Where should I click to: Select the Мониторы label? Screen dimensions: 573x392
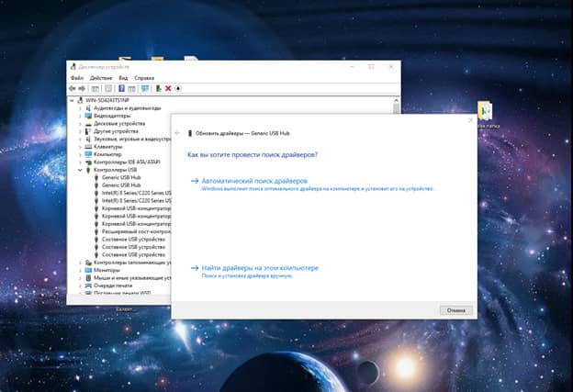click(107, 270)
